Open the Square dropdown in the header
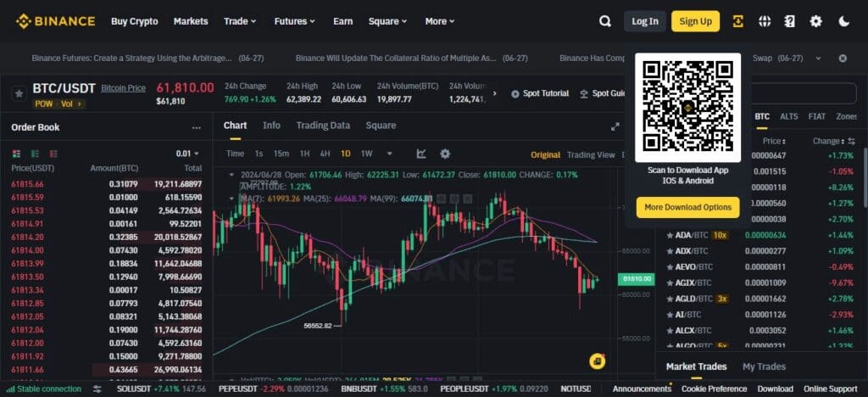The image size is (868, 397). pyautogui.click(x=387, y=21)
